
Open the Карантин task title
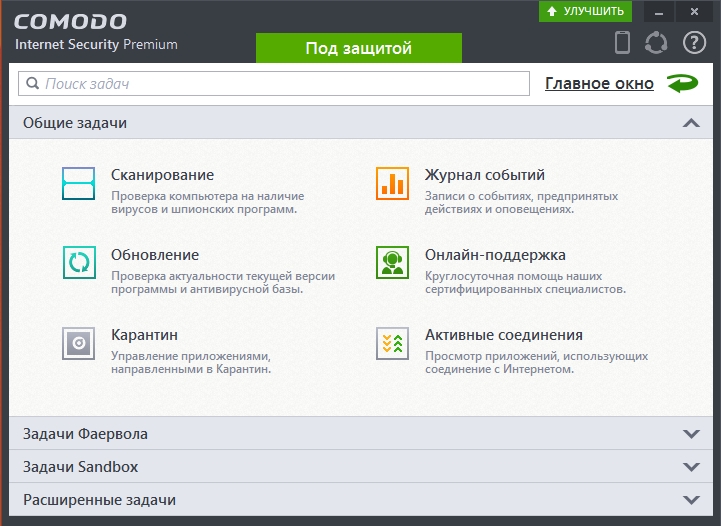click(144, 335)
